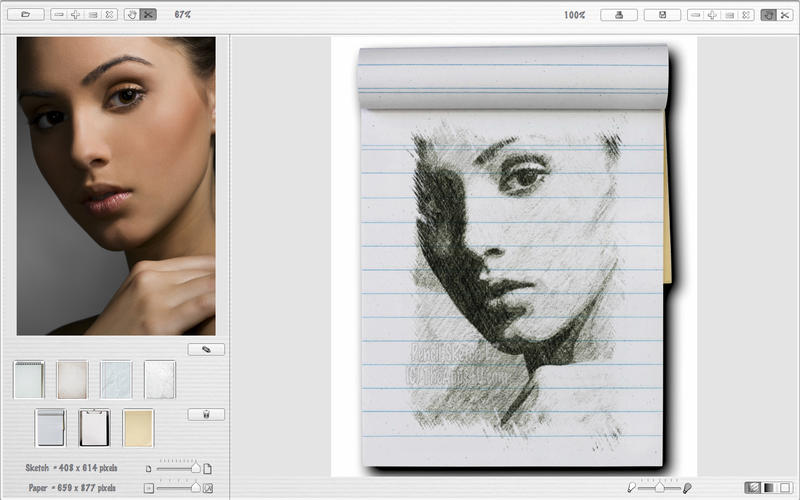Select the hand pan tool for source photo

(132, 15)
